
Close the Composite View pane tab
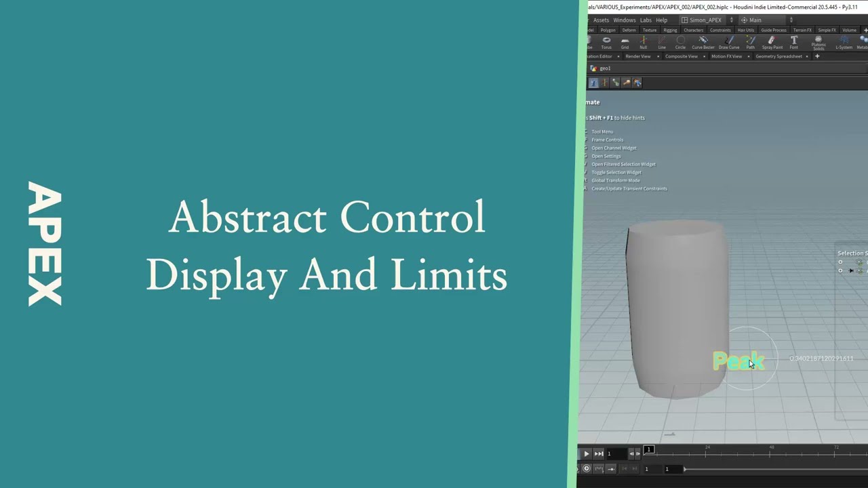704,56
